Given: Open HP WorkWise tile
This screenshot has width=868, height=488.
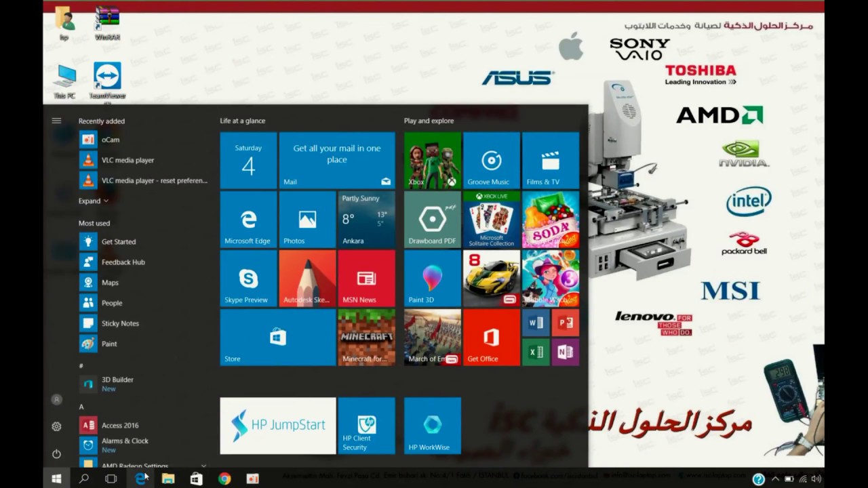Looking at the screenshot, I should point(432,425).
